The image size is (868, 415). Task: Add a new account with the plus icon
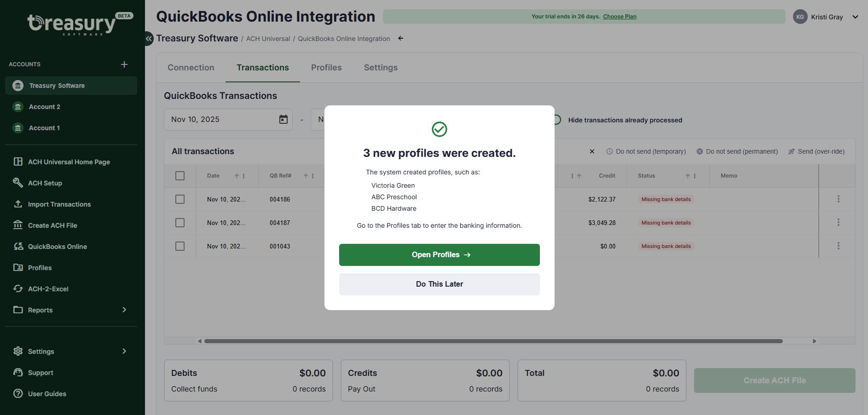click(x=124, y=64)
